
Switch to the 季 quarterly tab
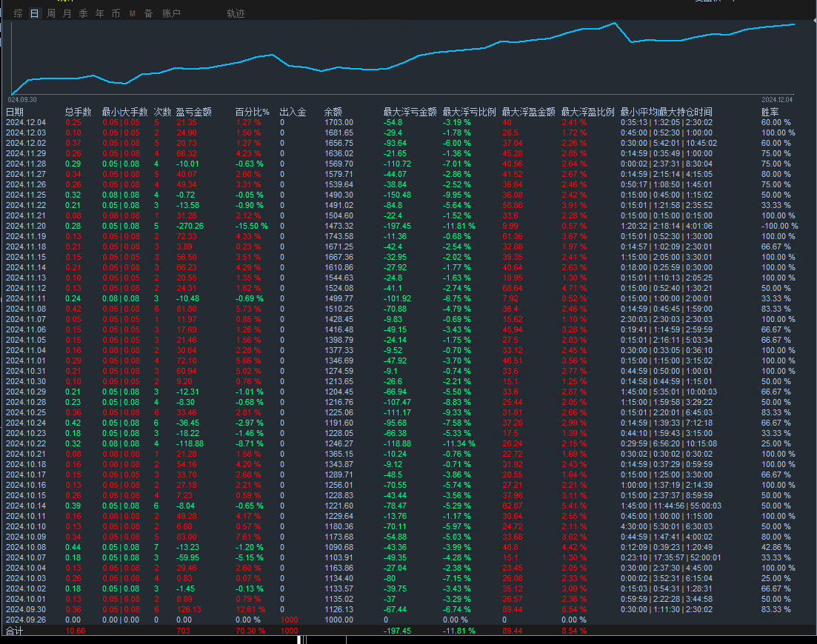coord(83,13)
